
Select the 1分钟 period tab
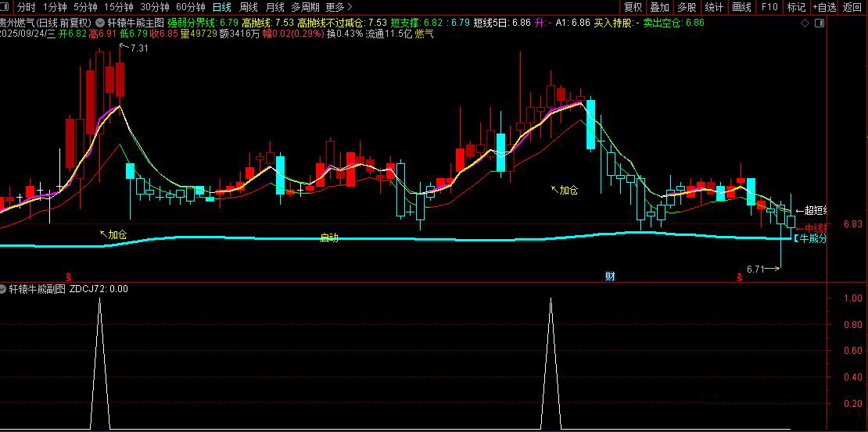click(54, 7)
